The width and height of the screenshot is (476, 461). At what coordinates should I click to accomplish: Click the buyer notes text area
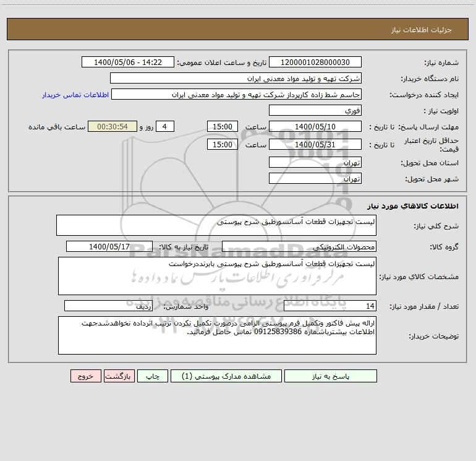217,335
